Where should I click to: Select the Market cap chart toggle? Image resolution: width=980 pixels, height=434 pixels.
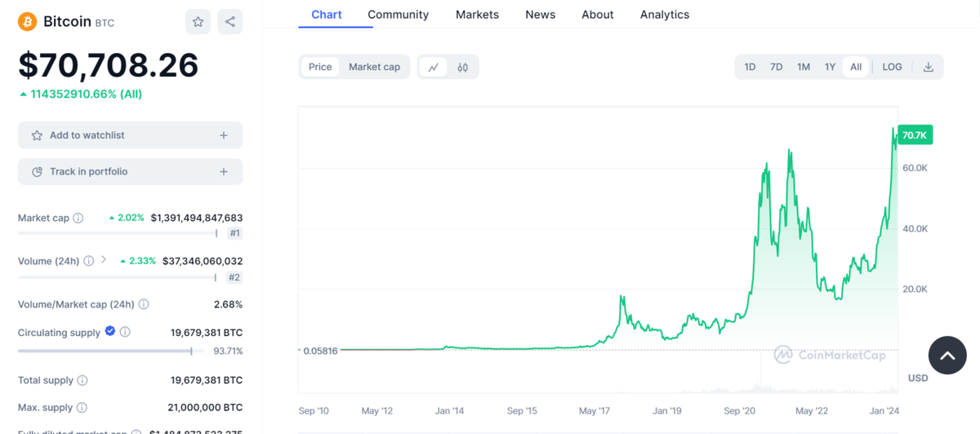click(x=374, y=67)
